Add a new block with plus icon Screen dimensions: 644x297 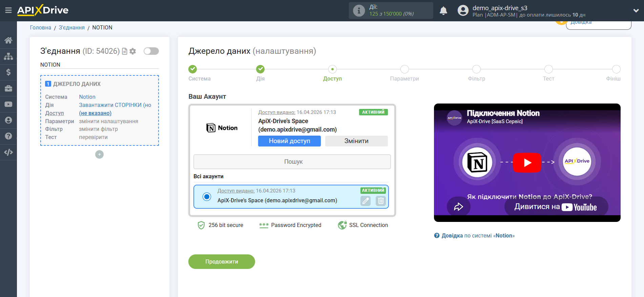(99, 154)
